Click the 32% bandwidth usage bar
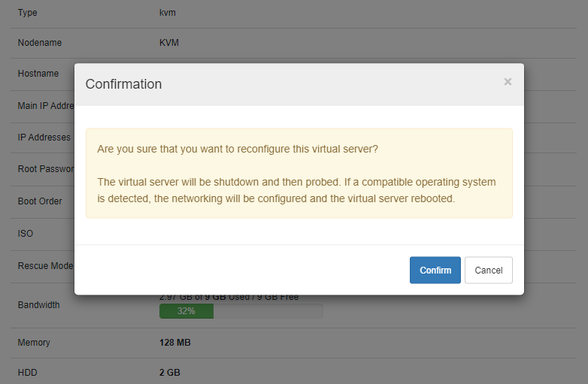Viewport: 588px width, 384px height. tap(241, 311)
